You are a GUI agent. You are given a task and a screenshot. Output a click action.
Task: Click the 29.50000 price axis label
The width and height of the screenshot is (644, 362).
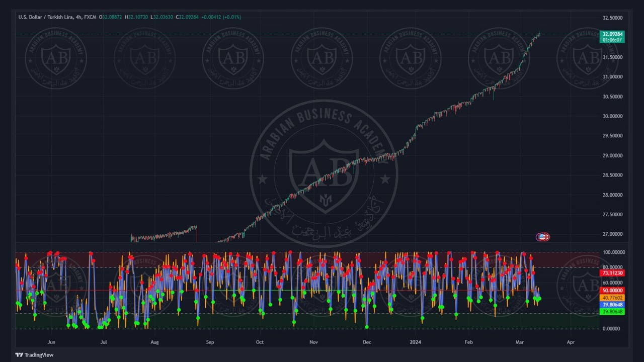pyautogui.click(x=612, y=136)
